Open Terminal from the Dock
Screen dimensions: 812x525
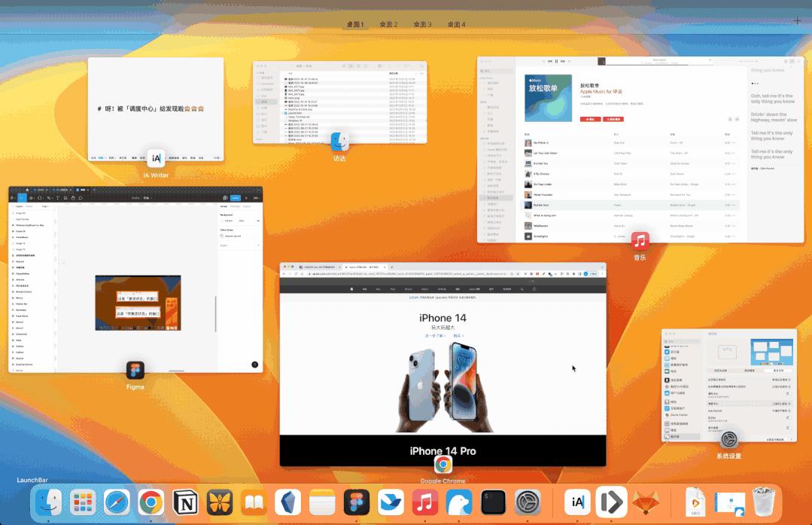493,502
